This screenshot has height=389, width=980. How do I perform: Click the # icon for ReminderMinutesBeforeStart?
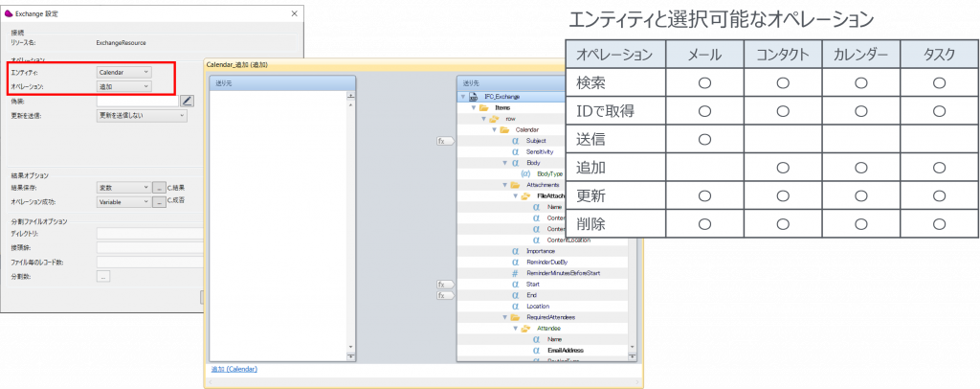pos(515,273)
